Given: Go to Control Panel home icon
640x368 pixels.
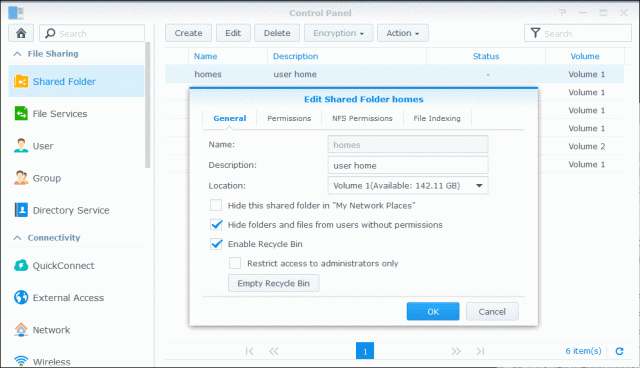Looking at the screenshot, I should 21,33.
